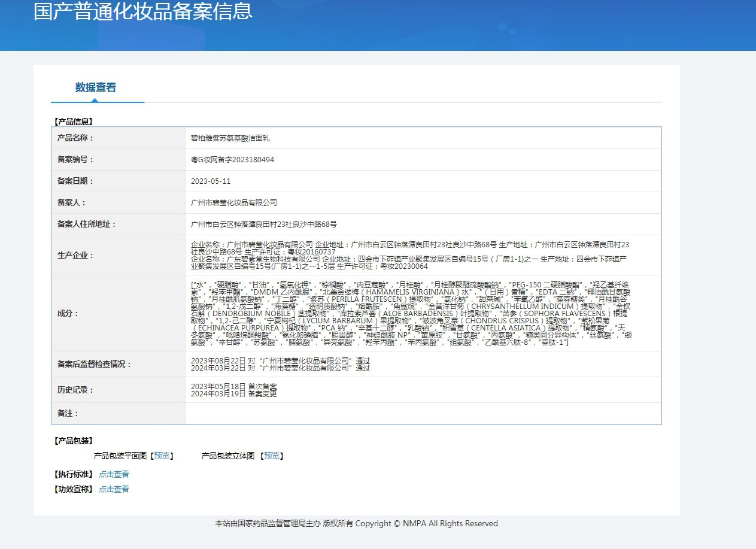Open 点击查看 link beside 执行标准
Screen dimensions: 756x549
tap(114, 474)
